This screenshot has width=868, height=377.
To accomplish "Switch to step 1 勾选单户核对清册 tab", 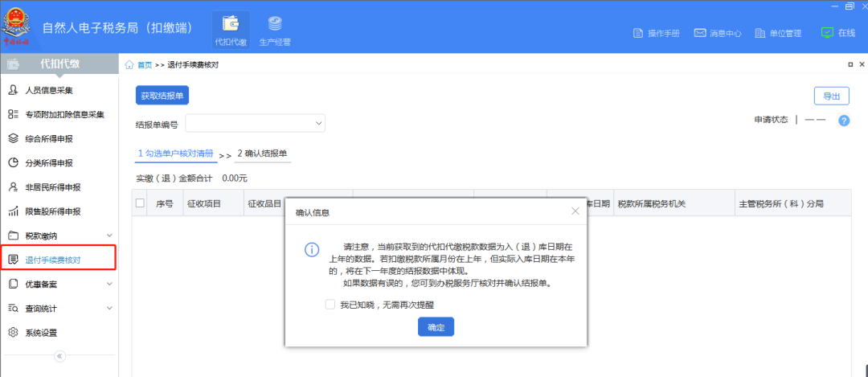I will click(x=176, y=154).
